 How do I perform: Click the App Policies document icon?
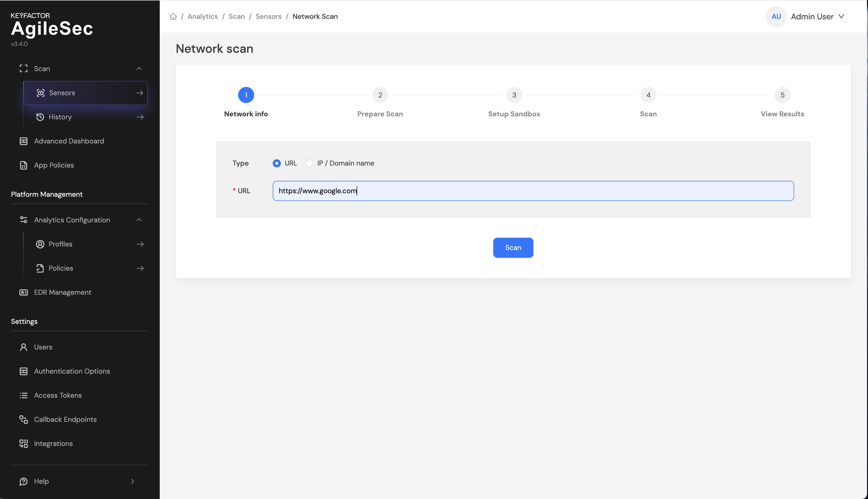[x=24, y=165]
